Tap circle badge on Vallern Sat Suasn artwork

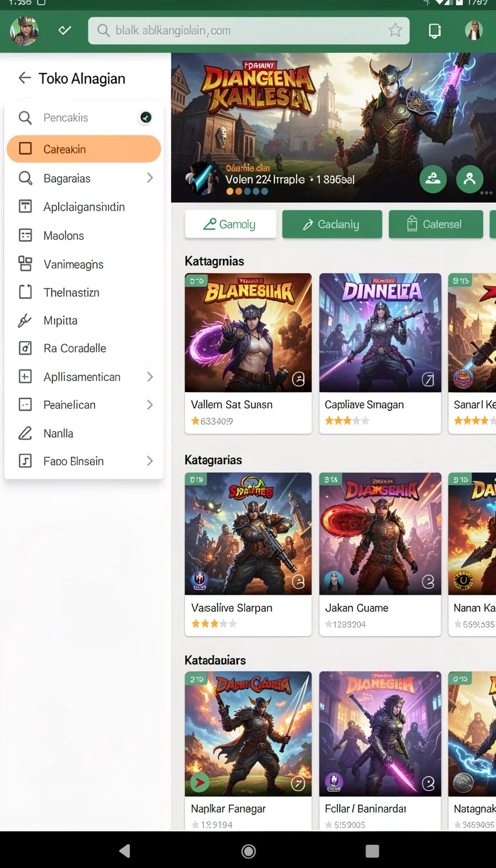(298, 379)
